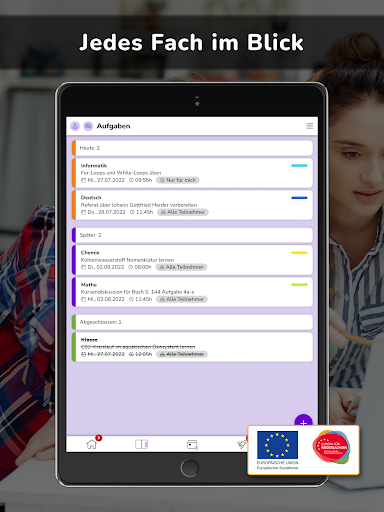Click the Nur für mich tag on Informatik
Viewport: 384px width, 512px height.
178,180
